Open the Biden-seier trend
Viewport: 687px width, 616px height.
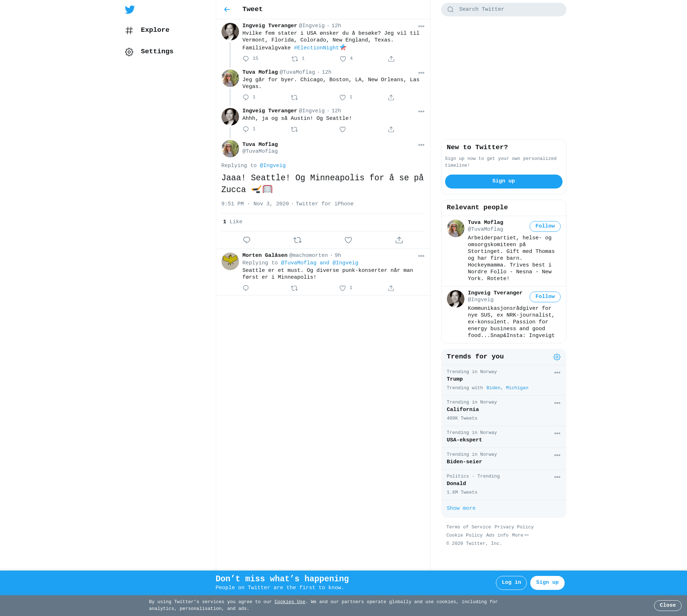[x=503, y=459]
